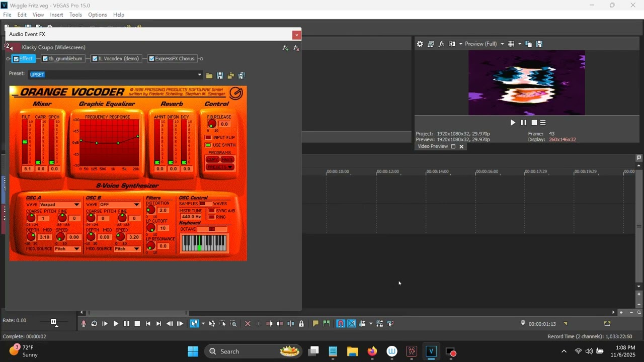Viewport: 644px width, 362px height.
Task: Click the remove selected plug-in icon
Action: tap(296, 48)
